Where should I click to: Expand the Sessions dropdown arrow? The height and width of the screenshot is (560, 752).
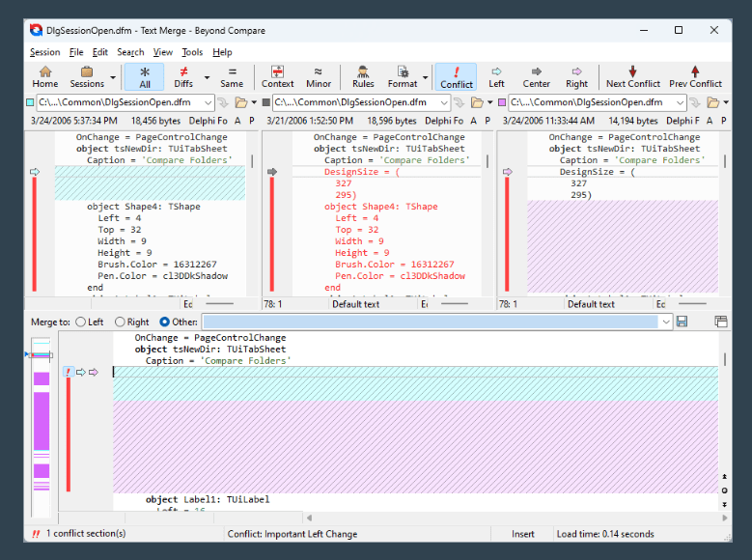113,77
